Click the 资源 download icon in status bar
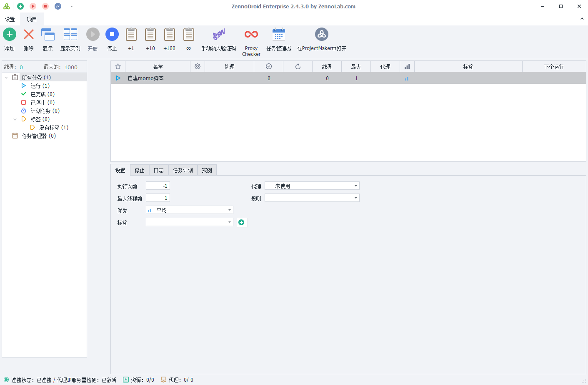 coord(126,380)
